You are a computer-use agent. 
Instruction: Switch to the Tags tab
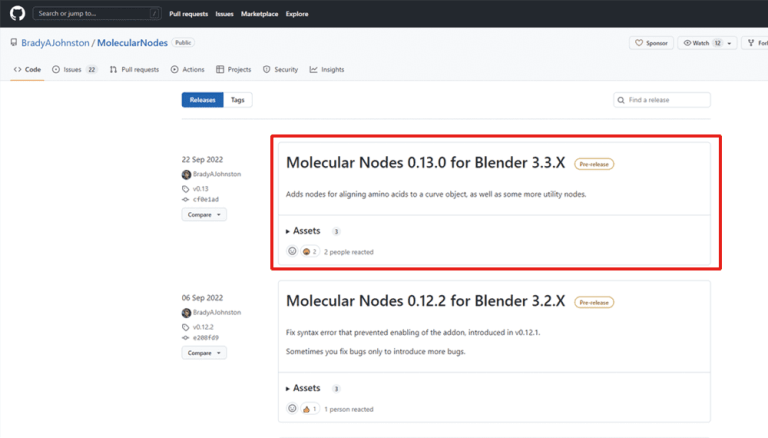tap(237, 100)
